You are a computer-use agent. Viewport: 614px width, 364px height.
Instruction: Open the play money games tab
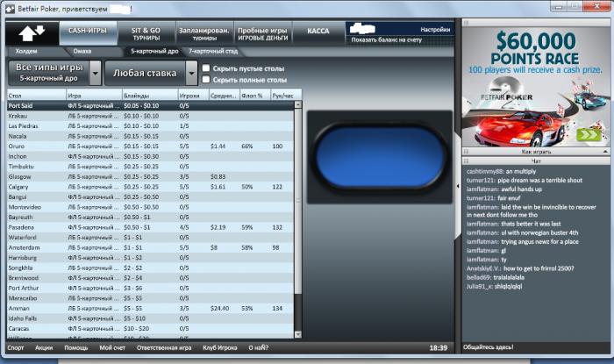click(x=263, y=33)
